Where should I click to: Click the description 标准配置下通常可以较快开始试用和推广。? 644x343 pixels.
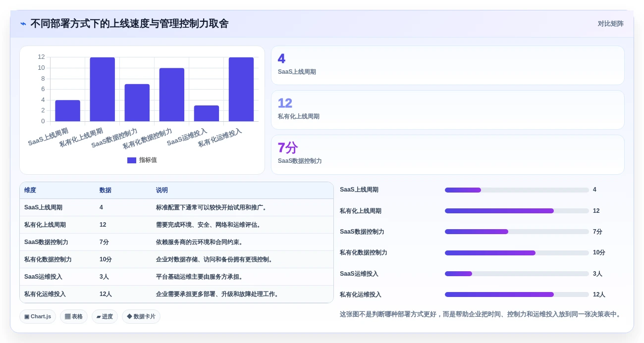[x=212, y=208]
